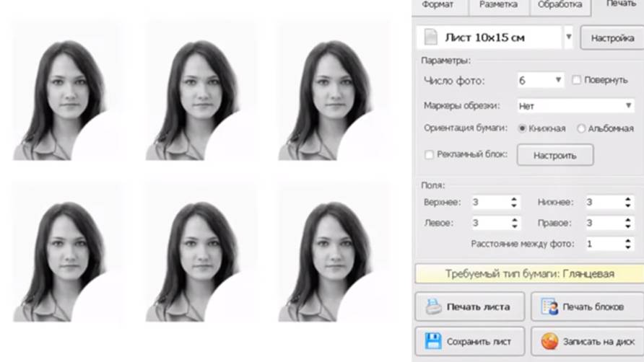Click the Нижнее margin stepper arrows

pos(628,202)
